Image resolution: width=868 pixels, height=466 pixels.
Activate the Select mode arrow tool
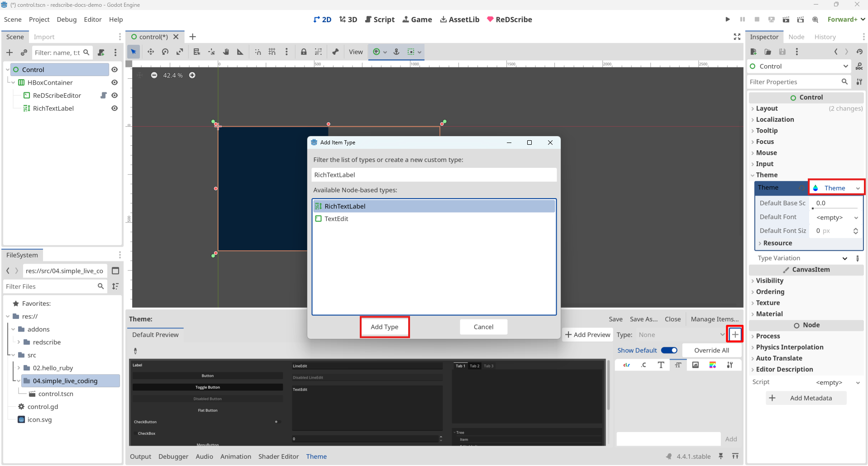coord(134,52)
